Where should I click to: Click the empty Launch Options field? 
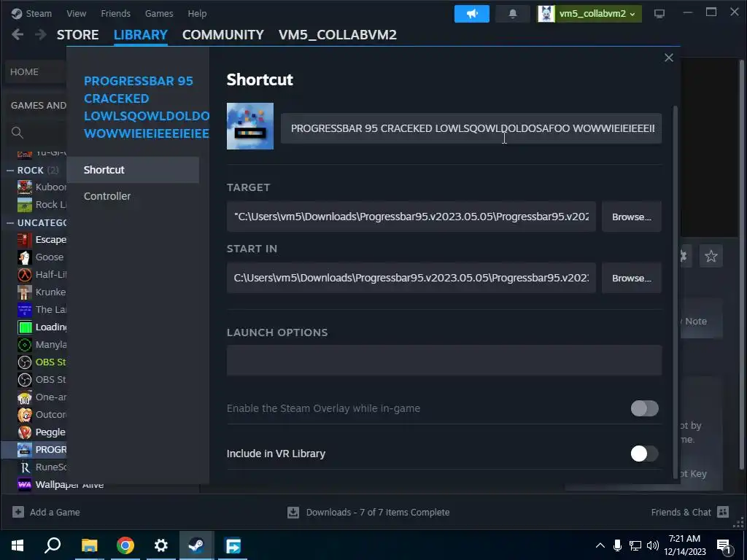(x=444, y=360)
